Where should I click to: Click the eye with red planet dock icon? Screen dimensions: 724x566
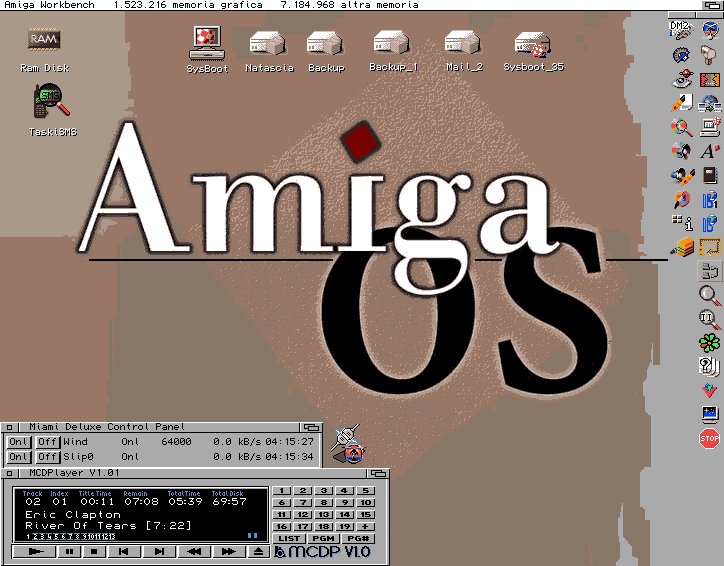(x=682, y=79)
